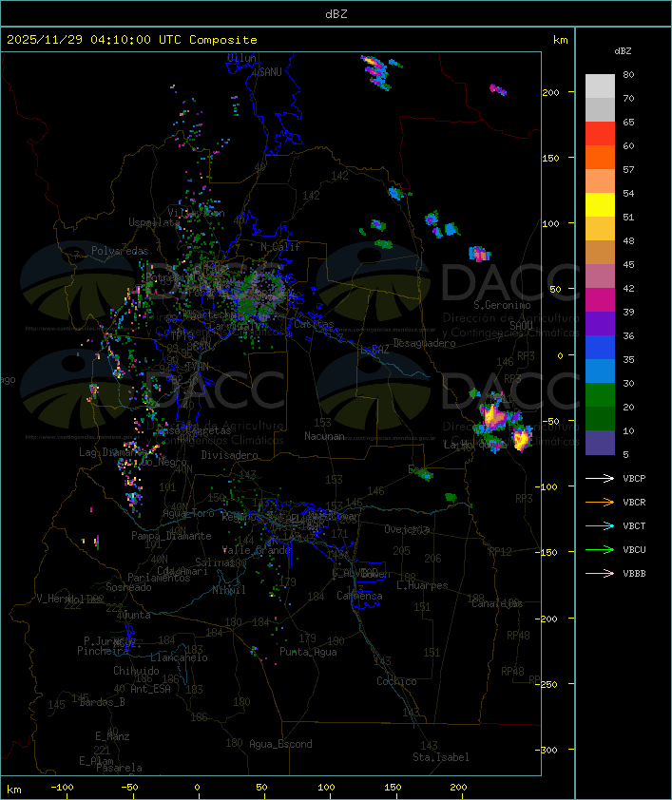Select the violet purple legend swatch
Screen dimensions: 672x800
click(x=600, y=324)
